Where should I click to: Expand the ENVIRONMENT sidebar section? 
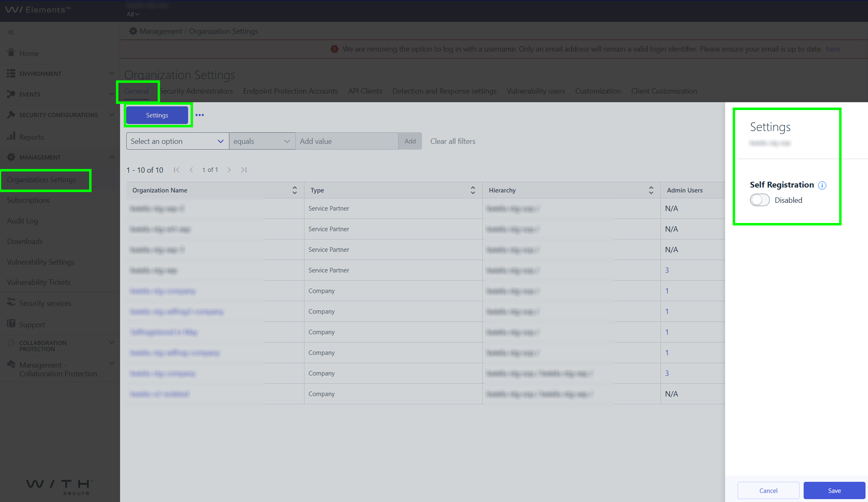click(60, 73)
